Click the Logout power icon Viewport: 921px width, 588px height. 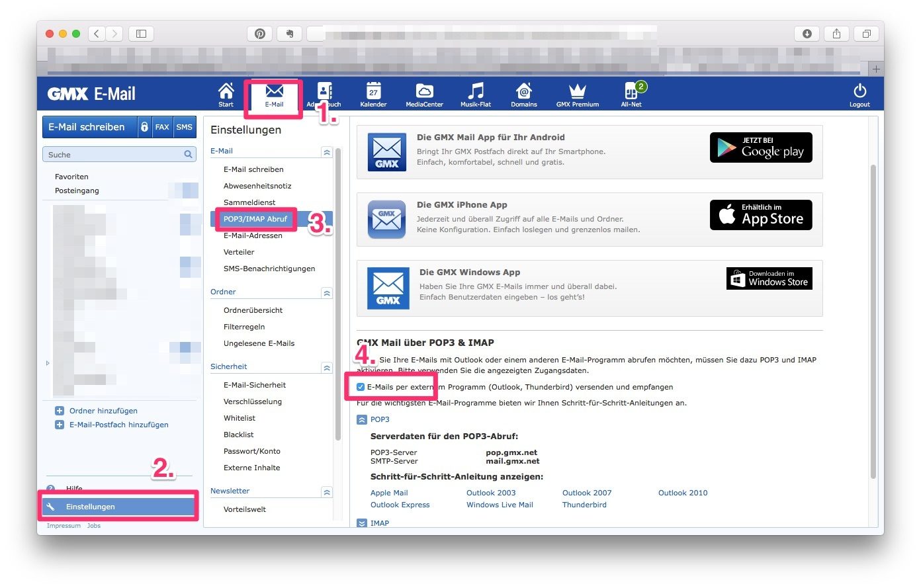pyautogui.click(x=859, y=94)
